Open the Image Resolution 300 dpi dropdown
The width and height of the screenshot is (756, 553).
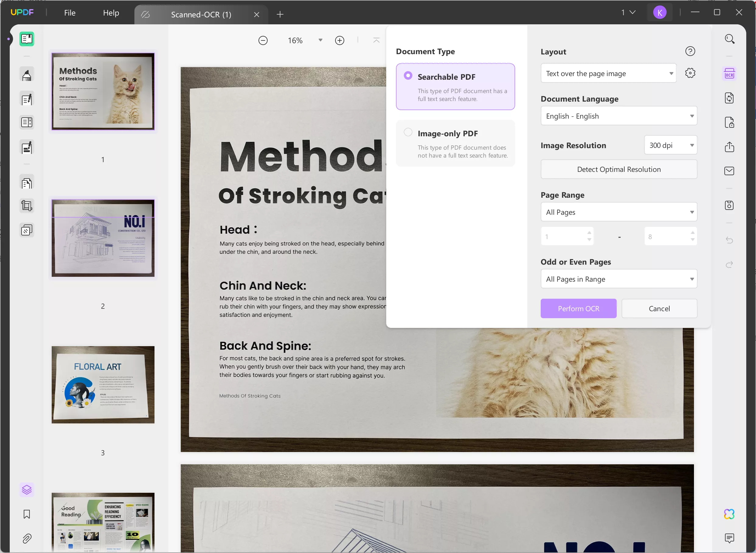tap(671, 145)
